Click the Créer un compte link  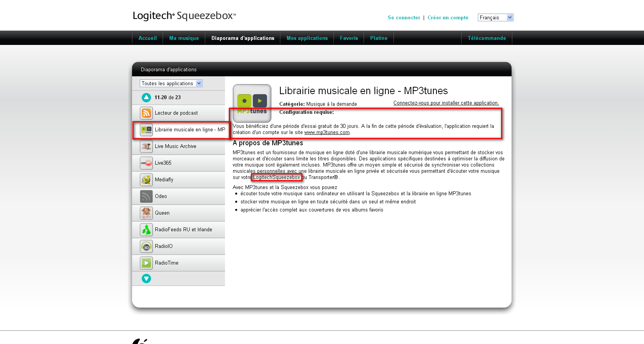[448, 18]
